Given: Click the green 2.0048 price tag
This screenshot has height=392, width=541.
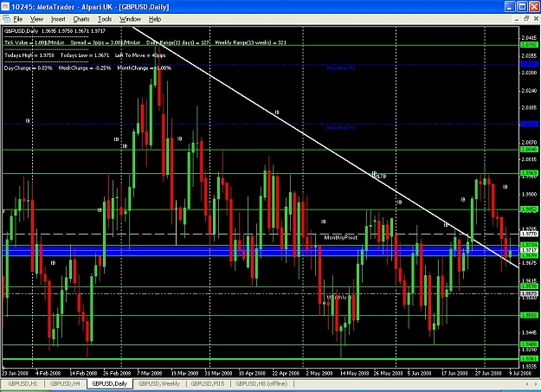Looking at the screenshot, I should pos(529,150).
